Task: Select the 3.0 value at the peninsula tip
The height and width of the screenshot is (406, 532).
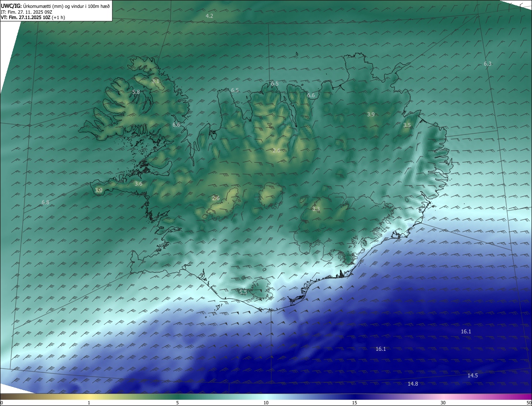Action: 99,191
